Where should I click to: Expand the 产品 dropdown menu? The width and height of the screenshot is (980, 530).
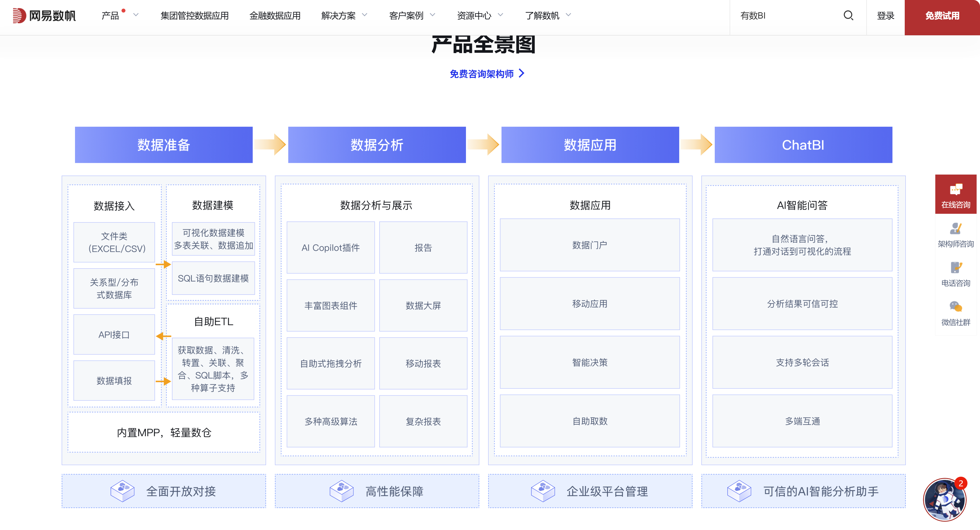point(111,16)
